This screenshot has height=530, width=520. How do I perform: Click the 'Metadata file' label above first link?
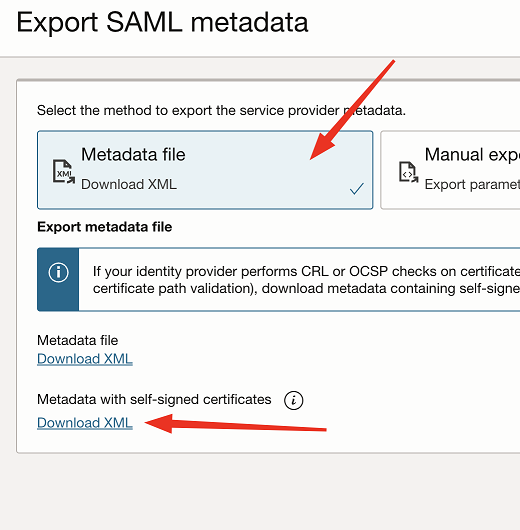click(x=77, y=340)
